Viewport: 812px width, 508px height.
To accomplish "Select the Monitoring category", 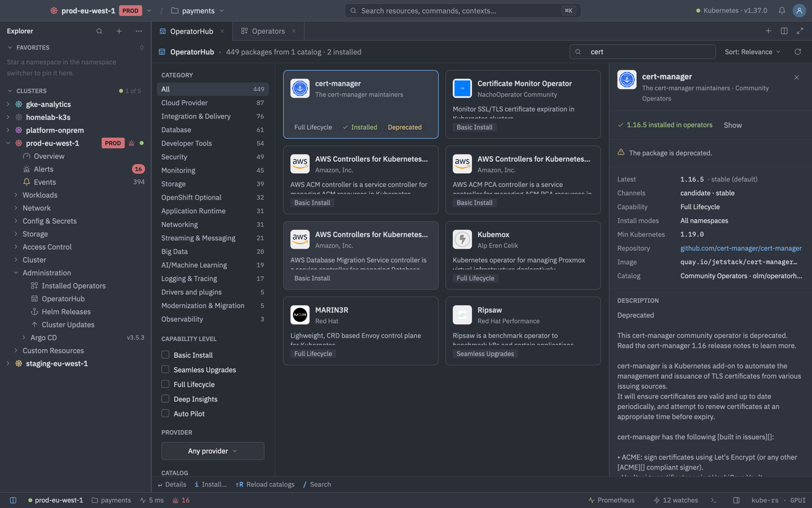I will click(213, 170).
